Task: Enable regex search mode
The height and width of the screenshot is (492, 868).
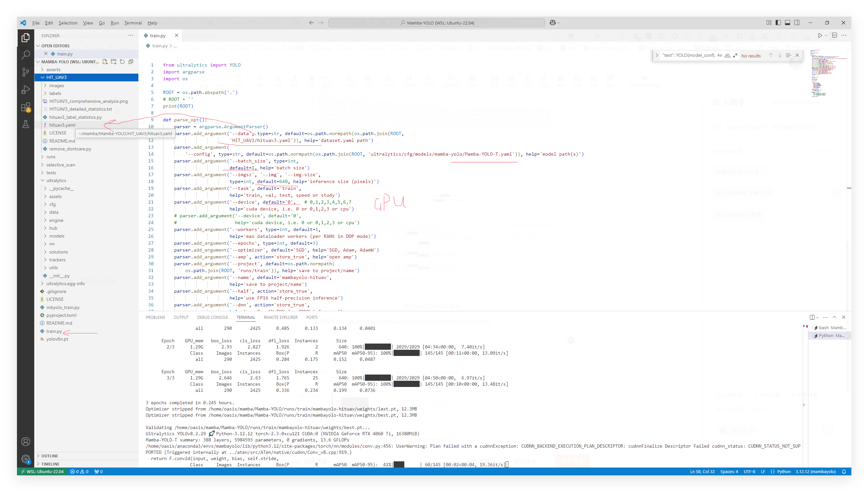Action: 736,55
